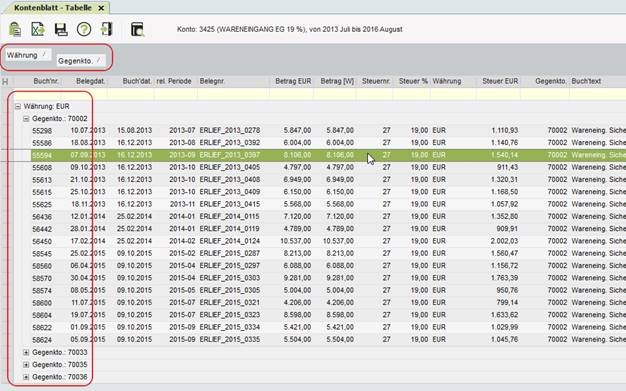Click the Währung grouping chip
The image size is (626, 391).
tap(28, 55)
